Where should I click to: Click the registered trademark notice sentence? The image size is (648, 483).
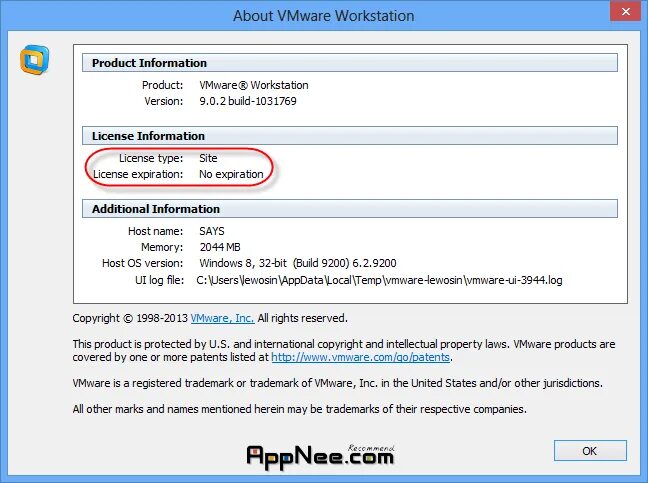pos(338,383)
